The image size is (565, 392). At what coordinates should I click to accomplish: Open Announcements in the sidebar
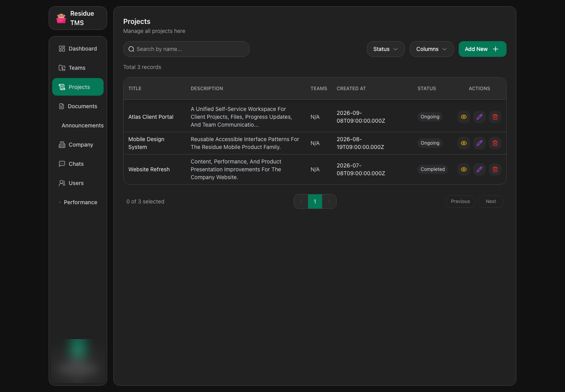coord(78,125)
